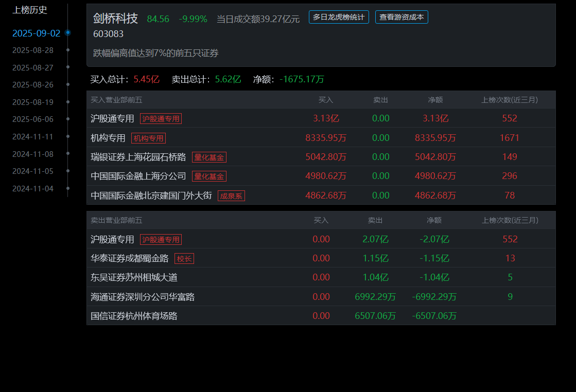This screenshot has height=392, width=576.
Task: Select the 2024-11-05 history date
Action: [x=33, y=171]
